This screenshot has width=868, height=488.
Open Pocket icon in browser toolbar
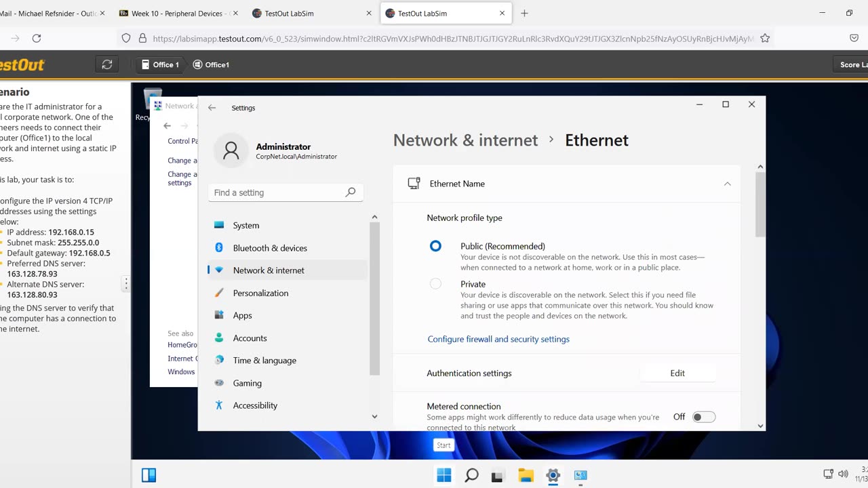point(854,39)
